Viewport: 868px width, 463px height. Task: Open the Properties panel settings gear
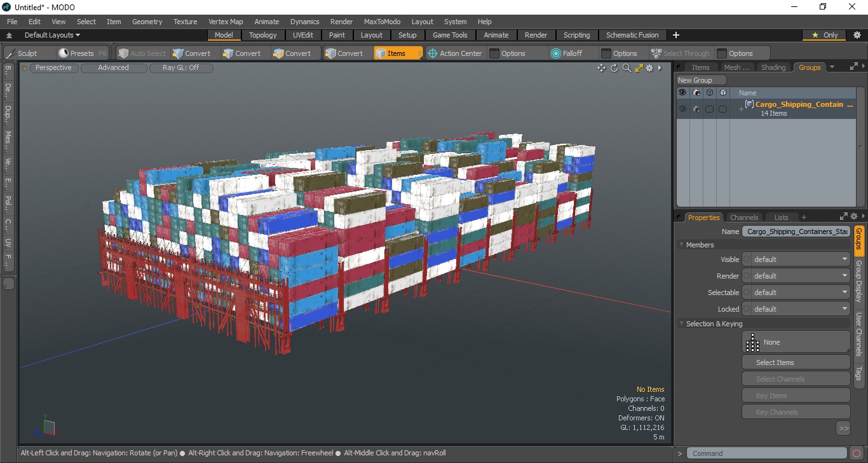coord(854,217)
